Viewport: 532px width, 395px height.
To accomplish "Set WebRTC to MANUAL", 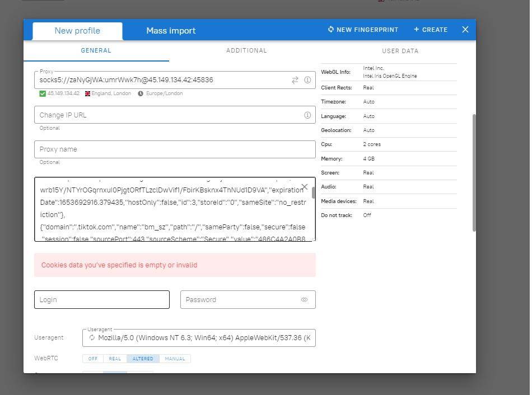I will tap(175, 359).
